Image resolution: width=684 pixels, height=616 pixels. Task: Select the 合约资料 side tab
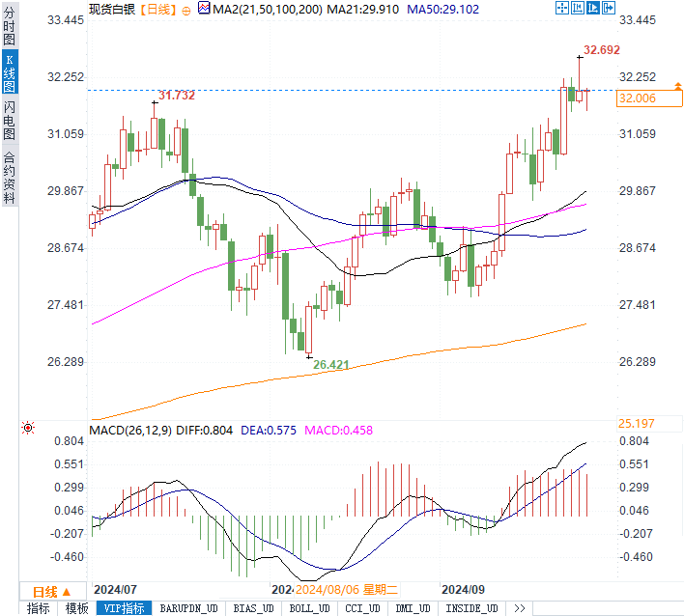(x=10, y=177)
